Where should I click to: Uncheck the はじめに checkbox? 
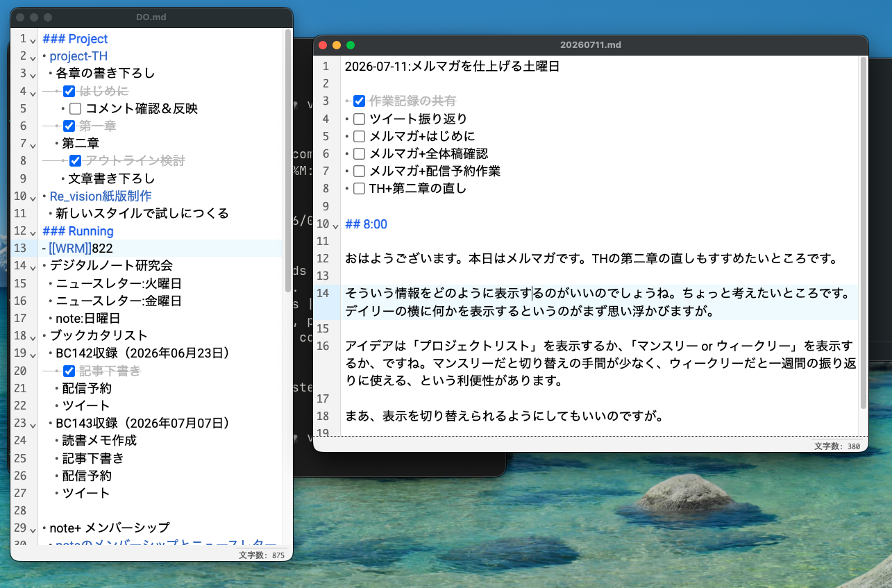tap(69, 91)
